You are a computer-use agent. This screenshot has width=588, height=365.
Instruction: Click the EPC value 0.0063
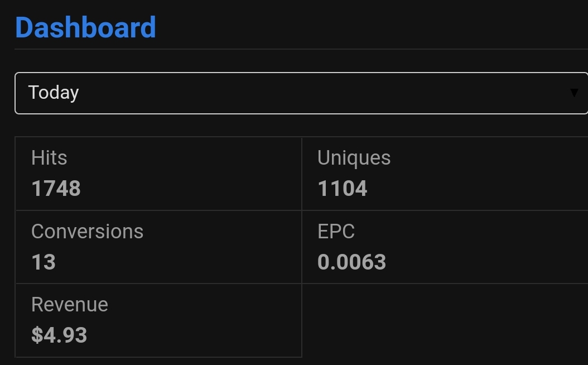point(352,262)
